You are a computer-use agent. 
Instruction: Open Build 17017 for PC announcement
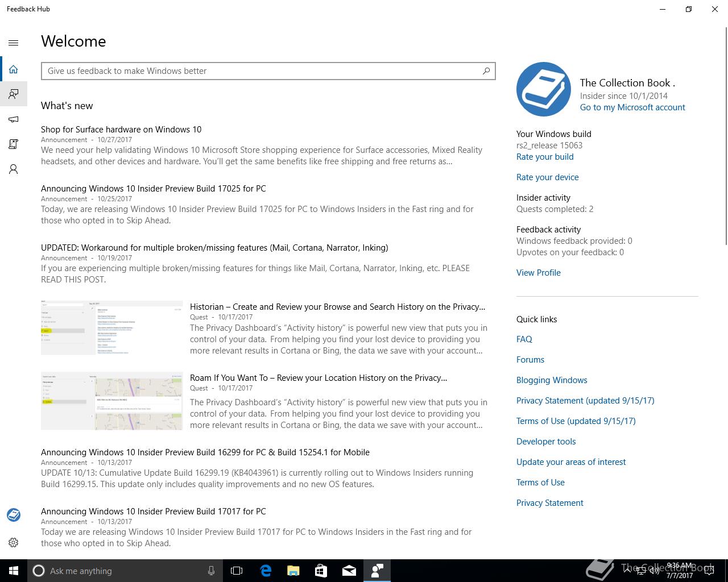pos(154,512)
